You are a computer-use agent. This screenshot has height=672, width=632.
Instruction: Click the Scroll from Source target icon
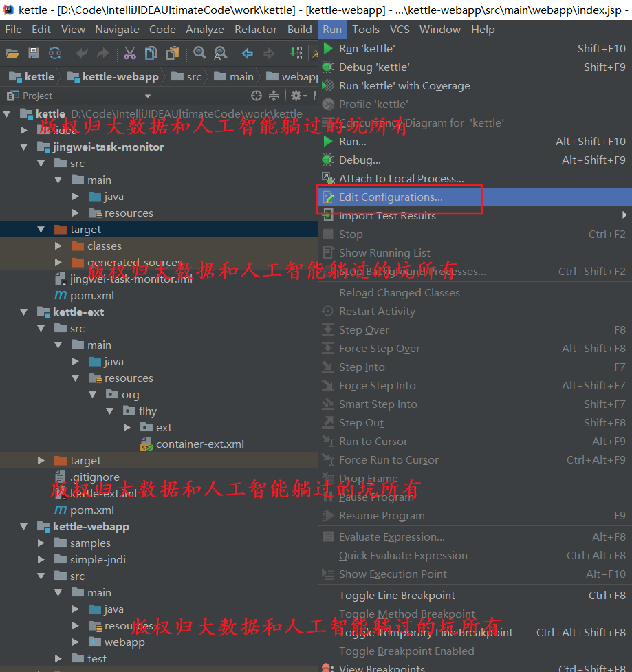pyautogui.click(x=257, y=96)
